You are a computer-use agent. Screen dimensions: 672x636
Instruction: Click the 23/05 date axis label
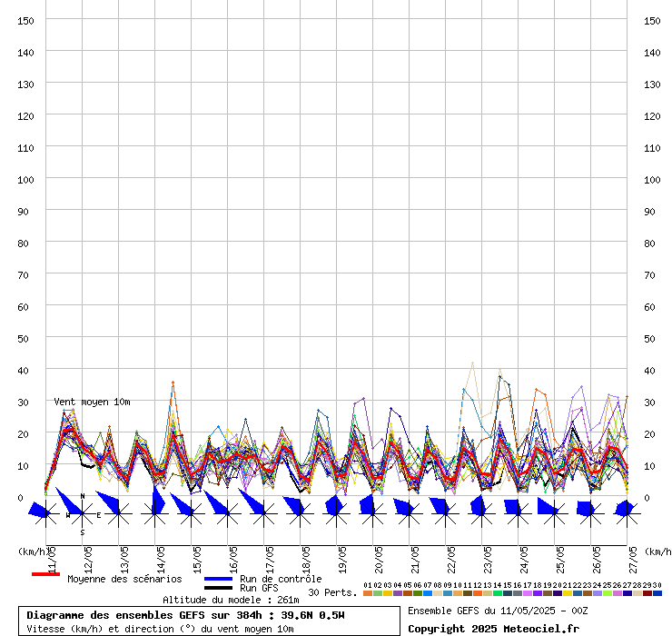pos(488,560)
